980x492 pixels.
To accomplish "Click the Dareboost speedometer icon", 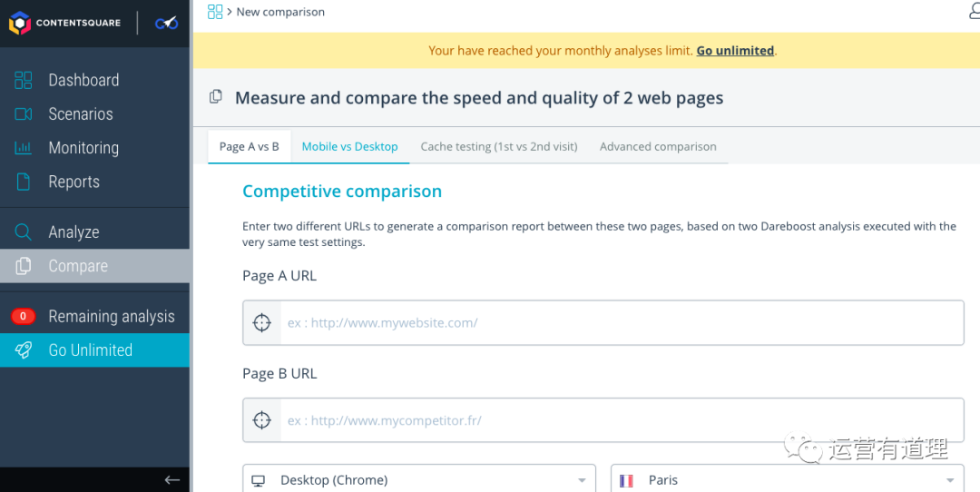I will tap(166, 23).
